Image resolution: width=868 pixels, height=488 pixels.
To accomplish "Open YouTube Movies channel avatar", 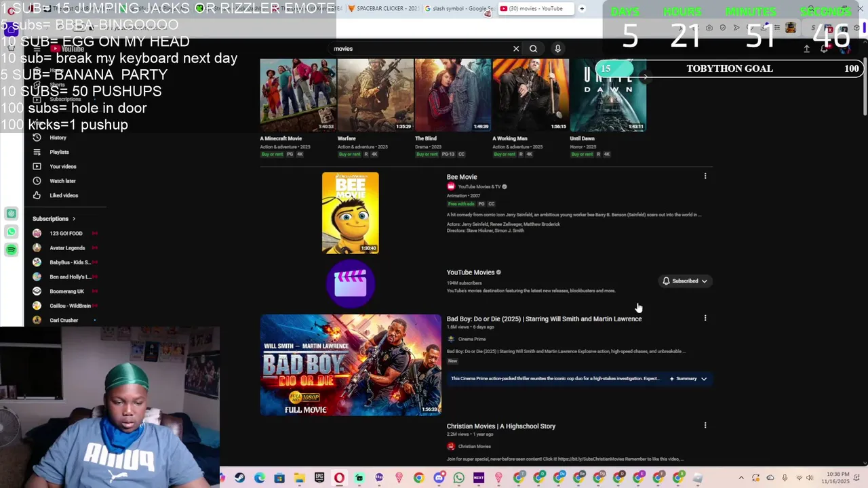I will pos(351,284).
